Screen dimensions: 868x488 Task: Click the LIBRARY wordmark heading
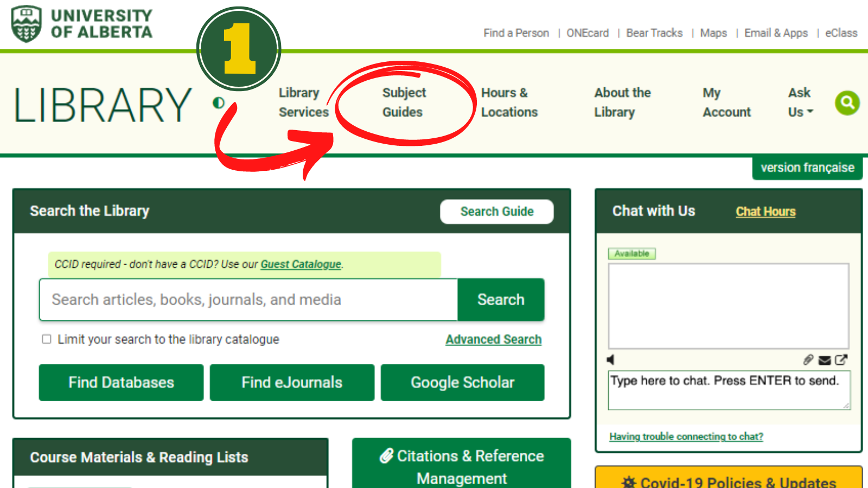click(x=103, y=105)
